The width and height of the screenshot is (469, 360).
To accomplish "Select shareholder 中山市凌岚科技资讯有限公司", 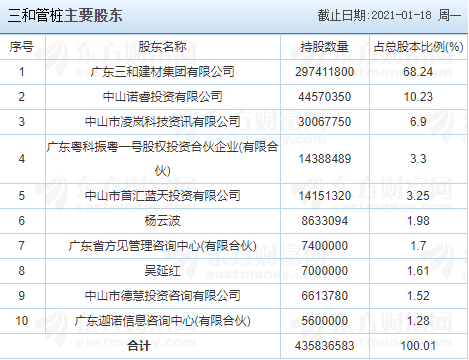I will tap(163, 122).
